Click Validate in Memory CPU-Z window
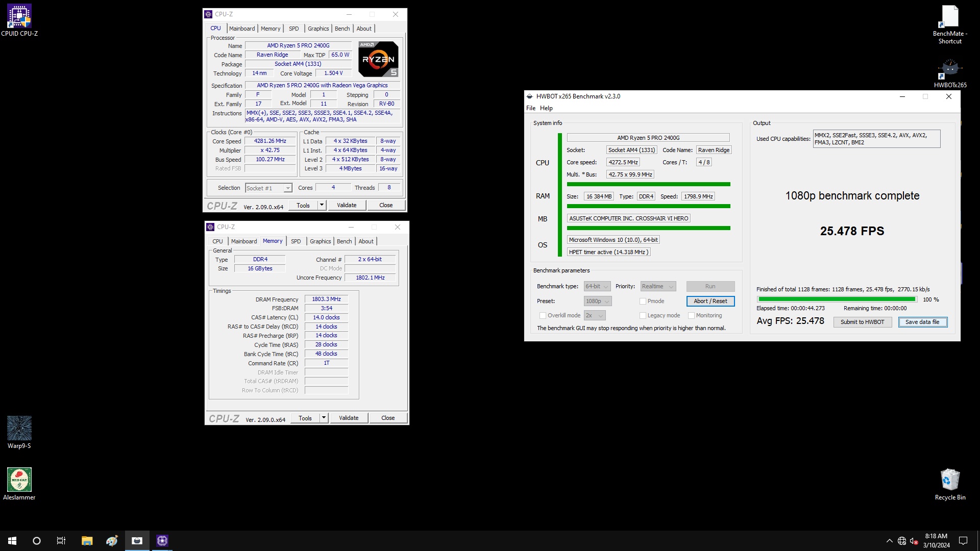 point(349,418)
